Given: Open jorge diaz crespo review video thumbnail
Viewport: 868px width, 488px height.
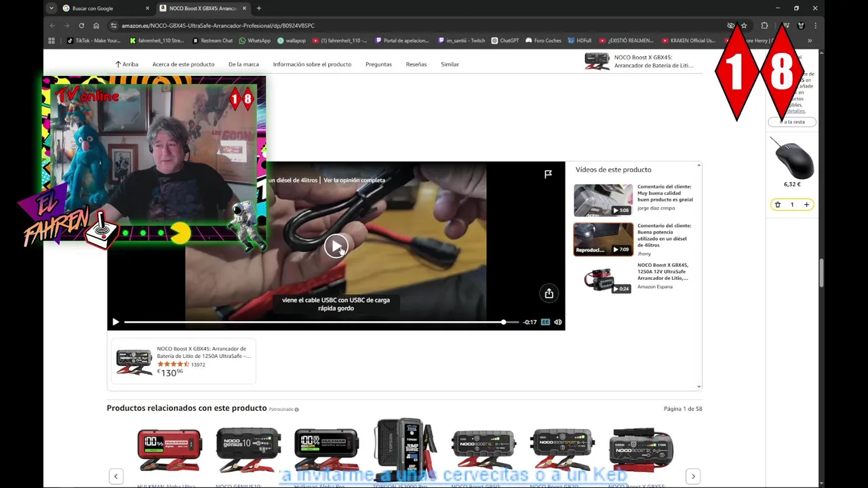Looking at the screenshot, I should tap(603, 200).
